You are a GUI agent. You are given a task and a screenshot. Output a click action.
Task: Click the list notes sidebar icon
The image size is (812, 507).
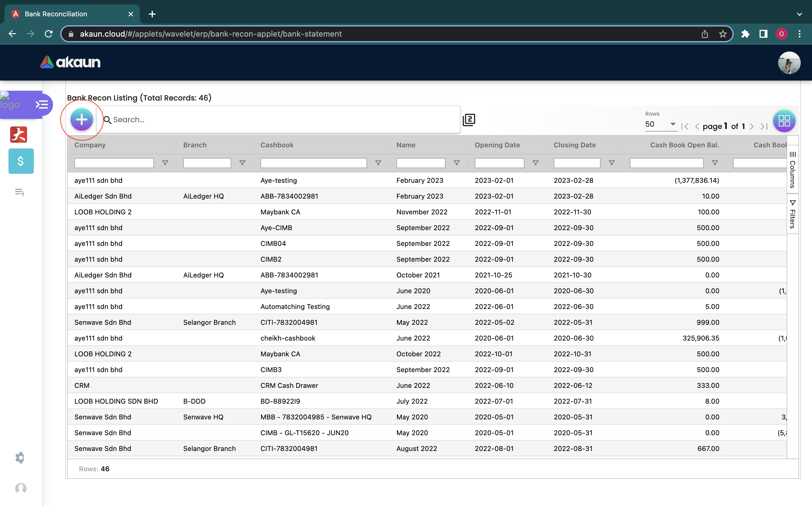click(19, 192)
